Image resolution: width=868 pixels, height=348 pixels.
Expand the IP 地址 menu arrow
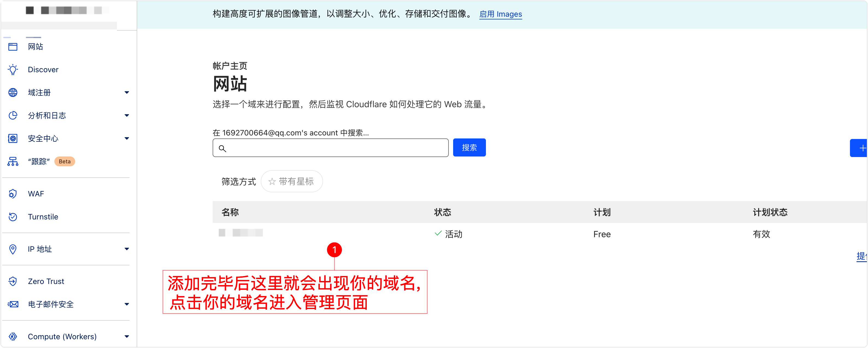127,249
